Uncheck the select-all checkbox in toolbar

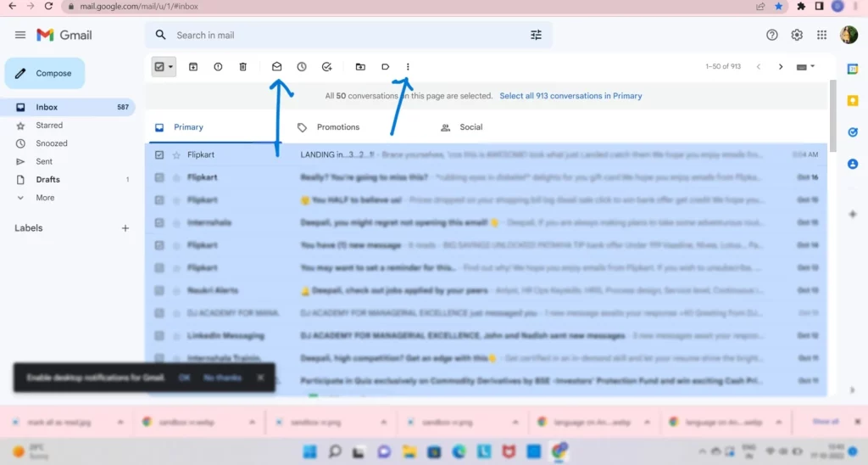point(159,66)
